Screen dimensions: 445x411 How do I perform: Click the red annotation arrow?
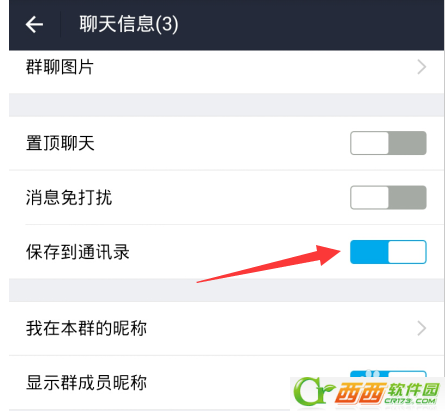pyautogui.click(x=269, y=264)
